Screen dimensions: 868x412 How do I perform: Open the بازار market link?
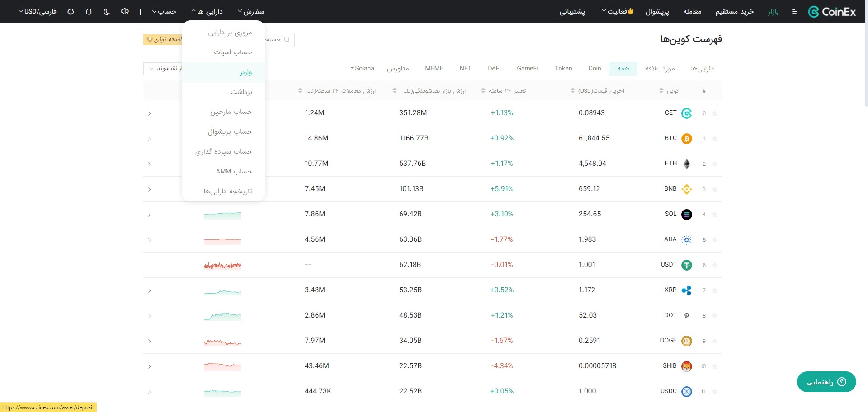tap(774, 11)
